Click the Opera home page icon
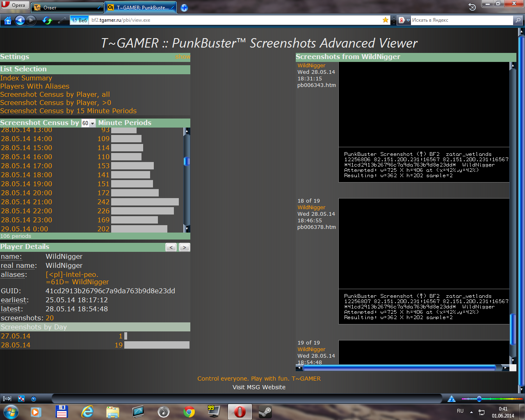Image resolution: width=525 pixels, height=420 pixels. tap(7, 20)
